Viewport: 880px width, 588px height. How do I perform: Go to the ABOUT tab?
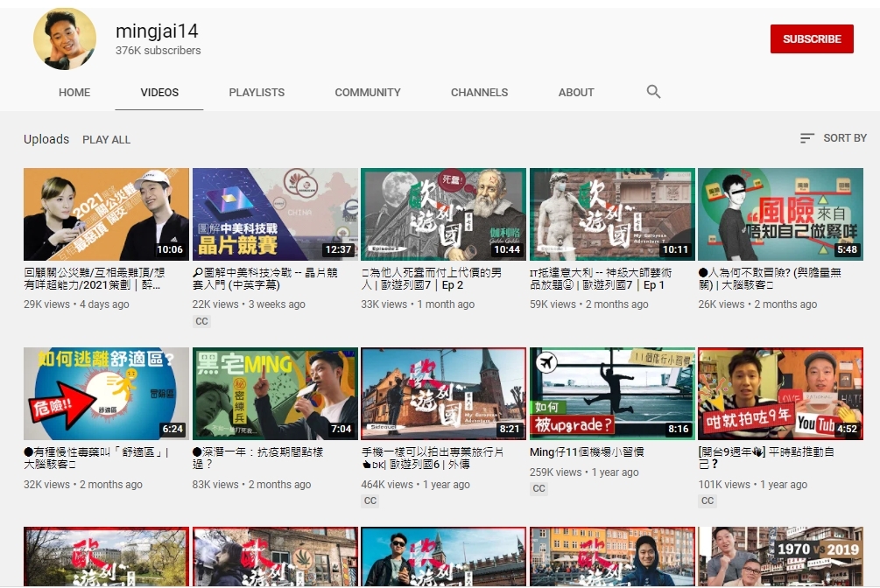[576, 92]
